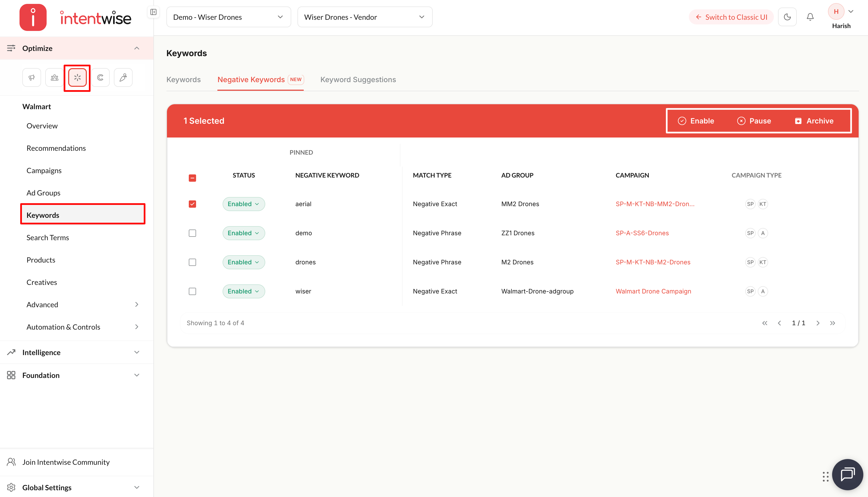This screenshot has width=868, height=497.
Task: Expand the Intelligence section
Action: 137,352
